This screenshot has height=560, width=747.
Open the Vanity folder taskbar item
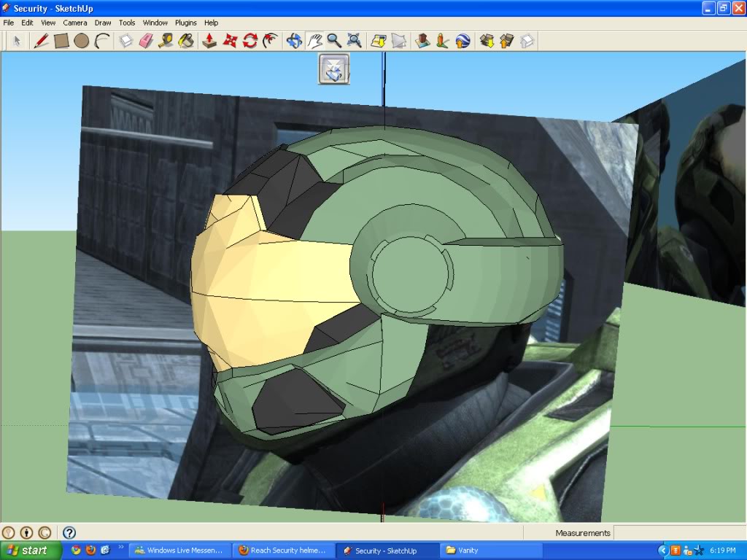tap(491, 551)
